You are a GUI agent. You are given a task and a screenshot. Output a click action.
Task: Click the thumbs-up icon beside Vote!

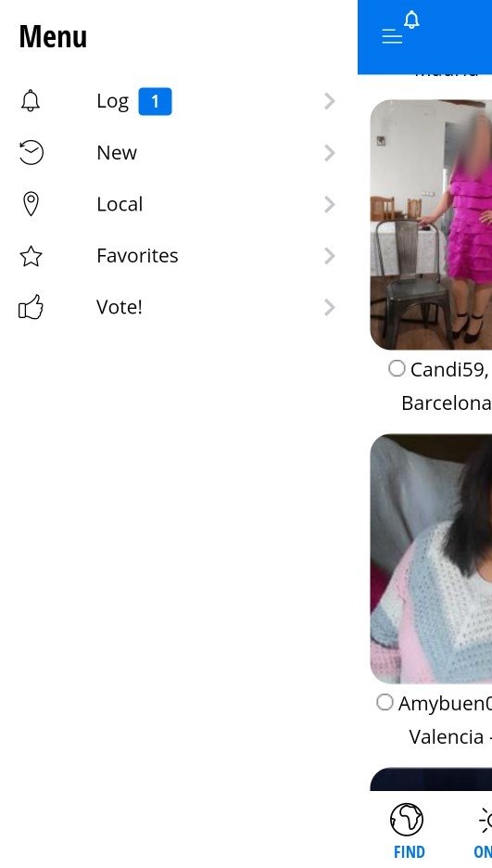click(31, 307)
